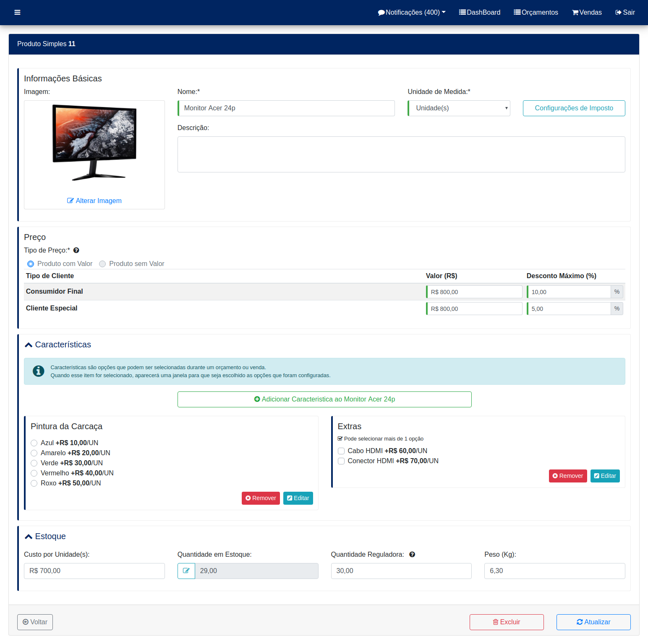
Task: Click the Tipo de Preço help icon
Action: pyautogui.click(x=76, y=250)
